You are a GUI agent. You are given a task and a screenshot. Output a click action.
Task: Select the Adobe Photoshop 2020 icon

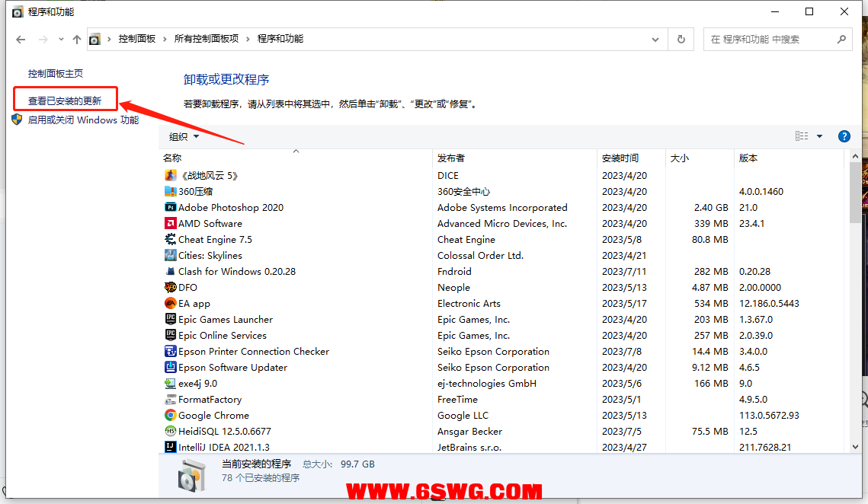171,208
